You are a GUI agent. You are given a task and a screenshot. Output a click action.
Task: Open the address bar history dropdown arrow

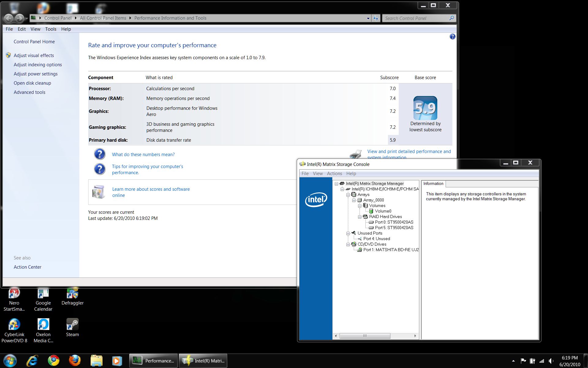pyautogui.click(x=368, y=18)
